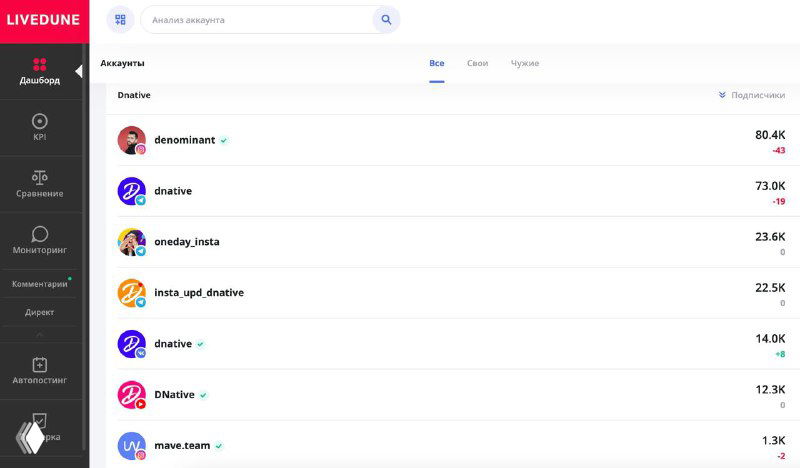Click the magnifier search button
800x468 pixels.
click(386, 20)
